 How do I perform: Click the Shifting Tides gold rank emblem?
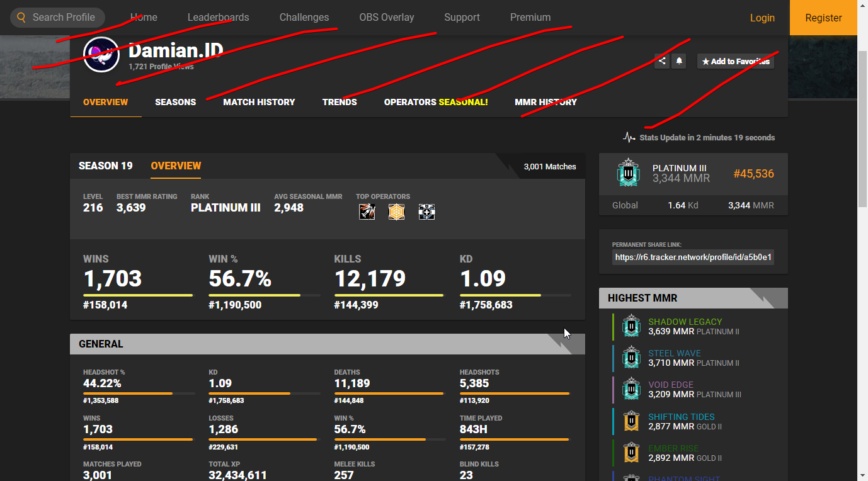631,421
